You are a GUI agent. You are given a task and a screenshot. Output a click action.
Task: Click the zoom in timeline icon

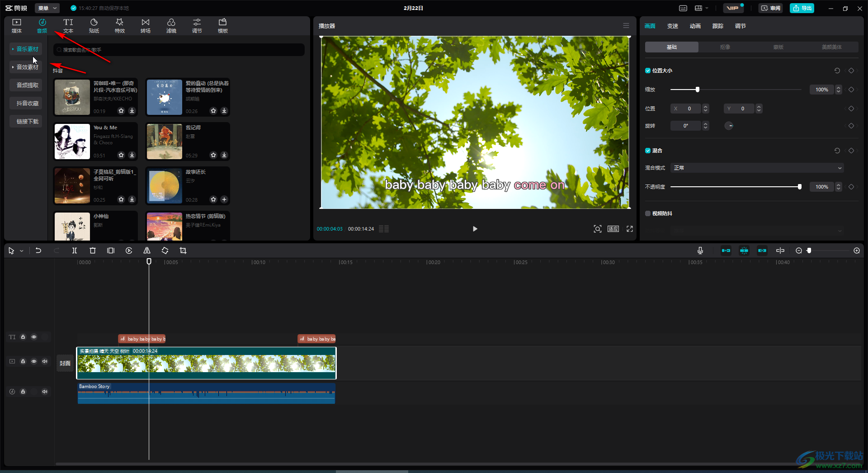click(x=857, y=251)
